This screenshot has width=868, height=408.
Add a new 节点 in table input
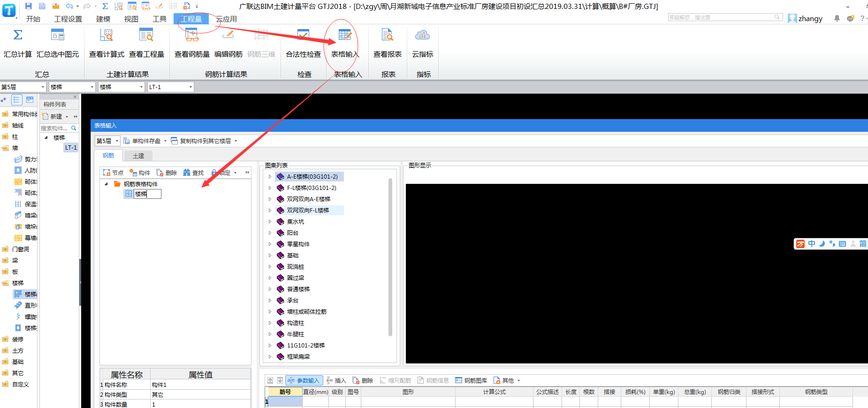click(x=113, y=173)
